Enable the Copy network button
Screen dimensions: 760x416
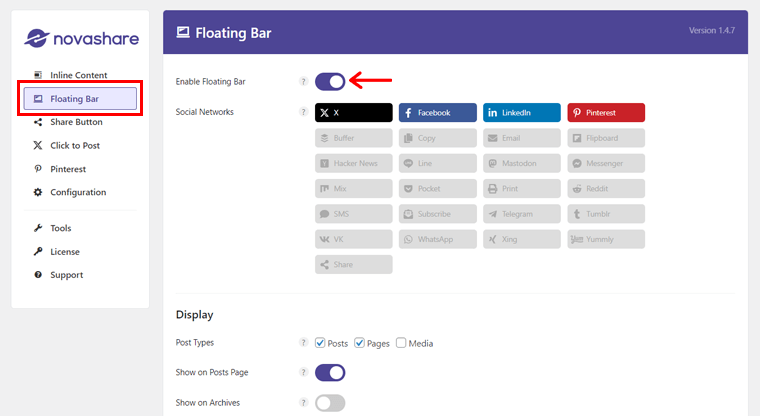438,138
